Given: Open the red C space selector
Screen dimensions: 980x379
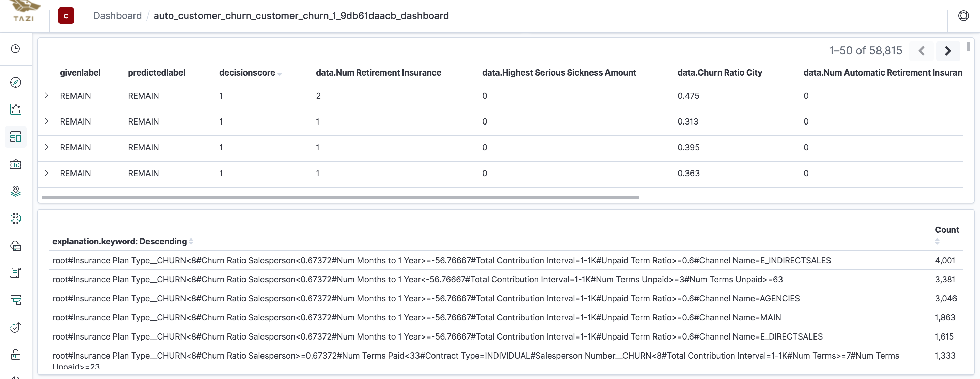Looking at the screenshot, I should tap(66, 16).
